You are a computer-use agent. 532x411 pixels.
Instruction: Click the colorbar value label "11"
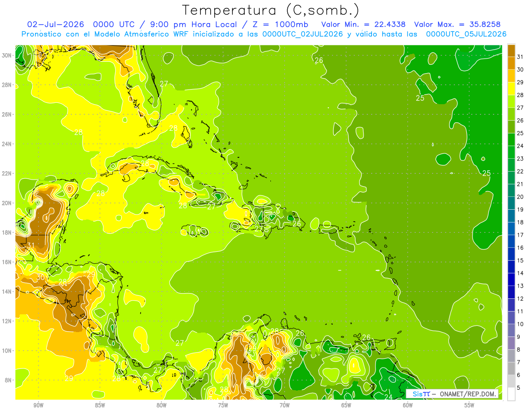click(520, 311)
